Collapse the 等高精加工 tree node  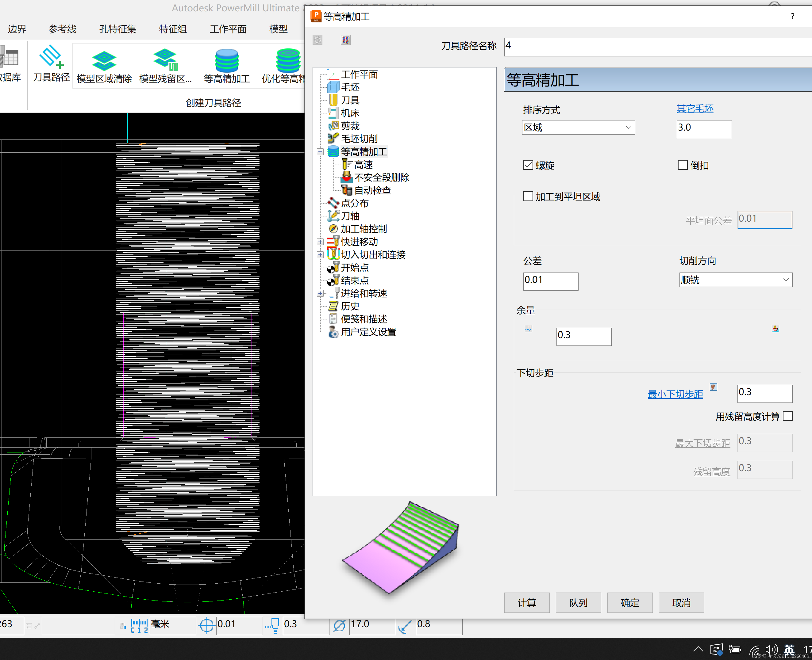(x=320, y=152)
